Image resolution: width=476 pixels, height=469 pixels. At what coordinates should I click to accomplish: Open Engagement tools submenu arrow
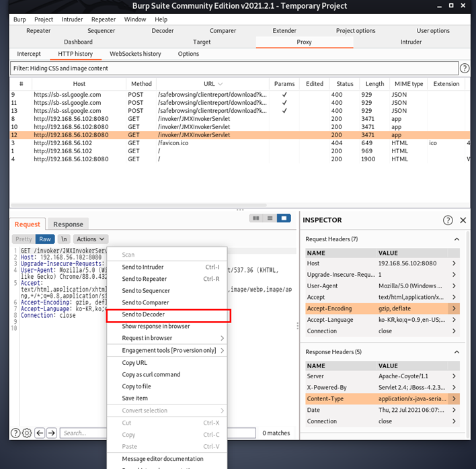pos(223,350)
